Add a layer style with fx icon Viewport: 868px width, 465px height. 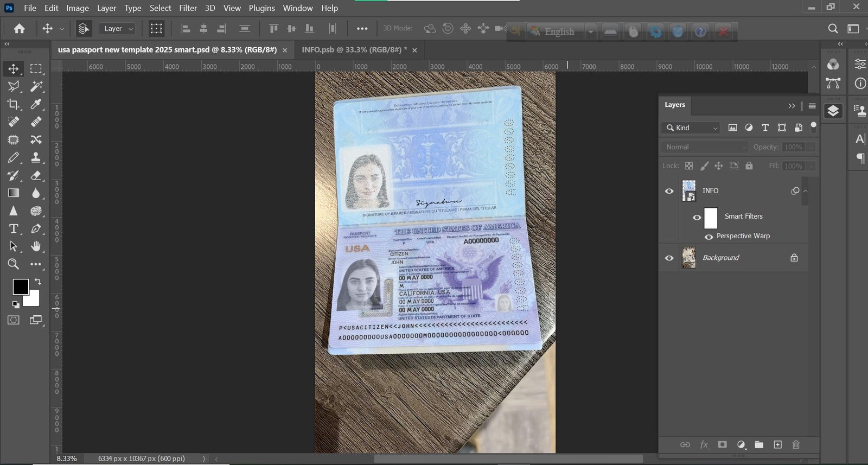pos(704,444)
